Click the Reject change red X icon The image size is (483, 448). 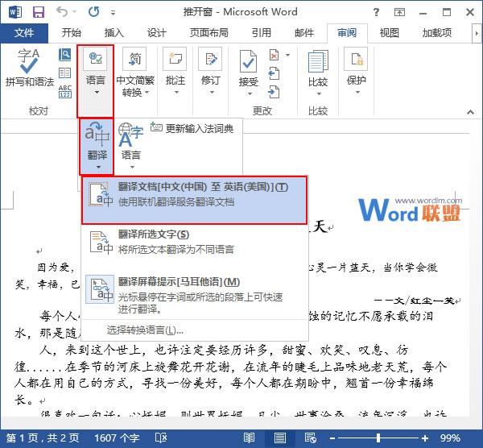[274, 55]
